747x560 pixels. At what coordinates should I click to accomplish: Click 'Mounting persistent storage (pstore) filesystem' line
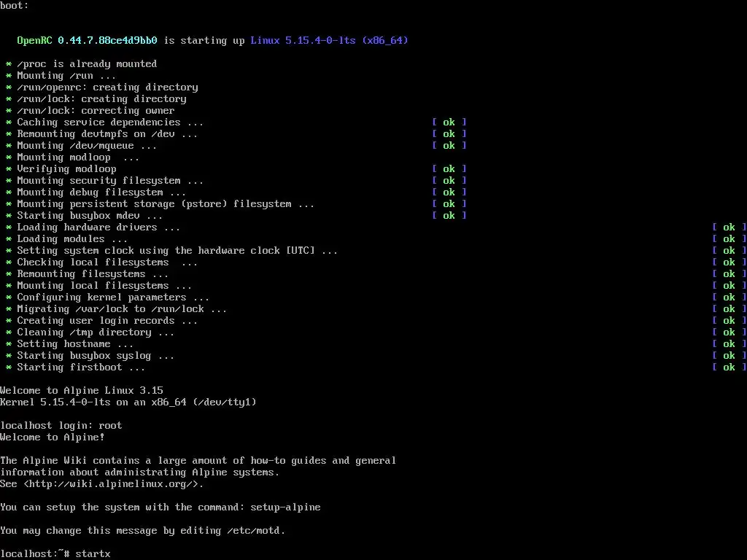[166, 204]
